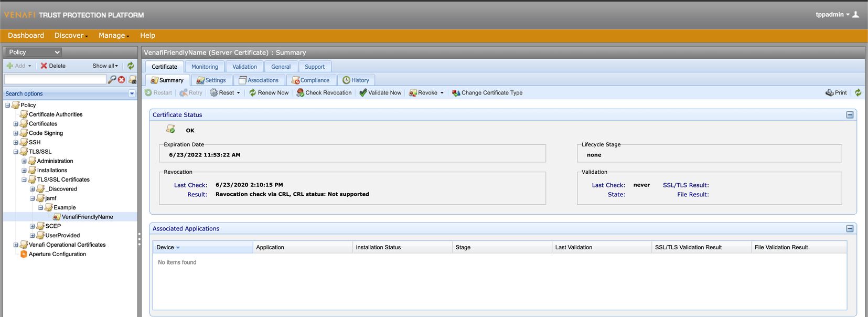
Task: Open the Settings sub-tab
Action: pyautogui.click(x=211, y=80)
